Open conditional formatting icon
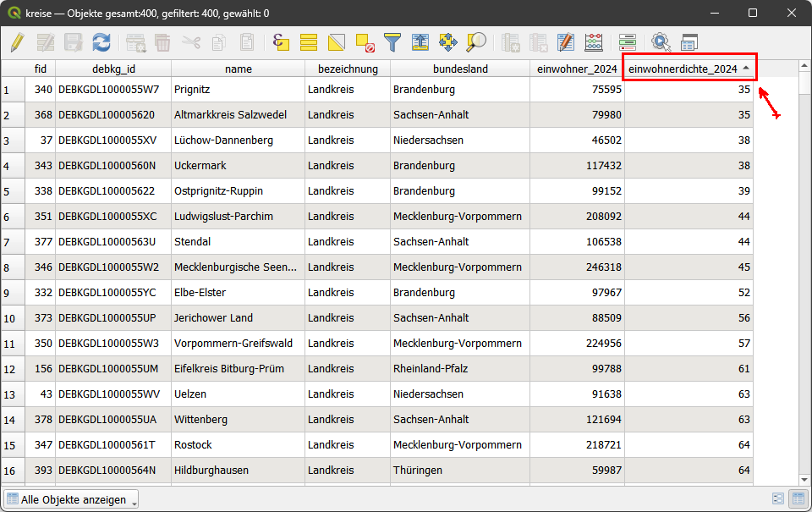Image resolution: width=812 pixels, height=512 pixels. coord(627,41)
